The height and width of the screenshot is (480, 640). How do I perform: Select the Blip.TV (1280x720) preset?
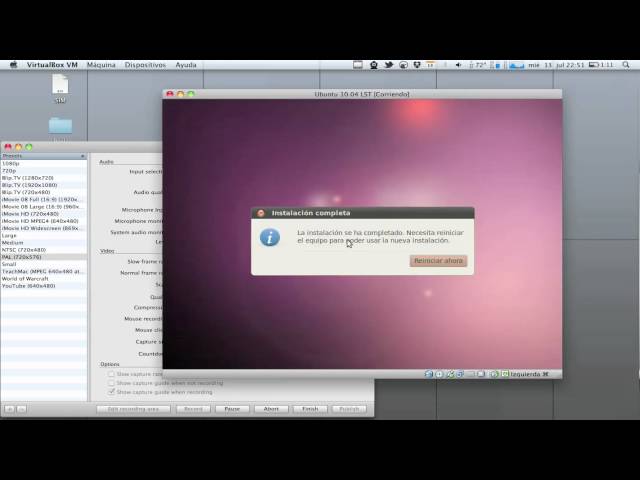[x=44, y=178]
